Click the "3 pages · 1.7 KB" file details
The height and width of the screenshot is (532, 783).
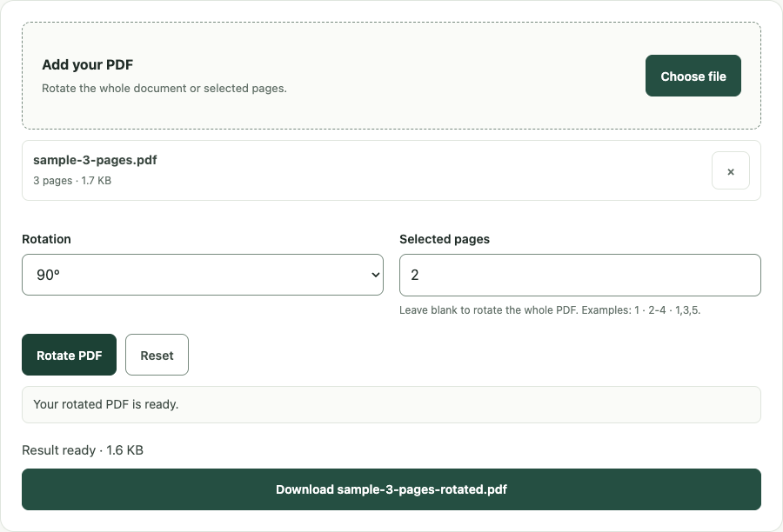click(x=72, y=181)
